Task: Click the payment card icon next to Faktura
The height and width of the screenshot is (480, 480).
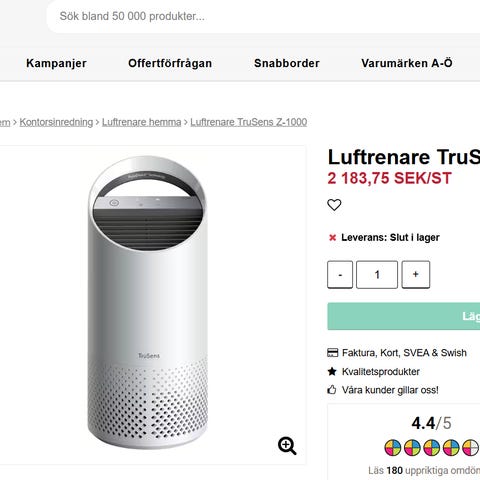Action: pyautogui.click(x=332, y=353)
